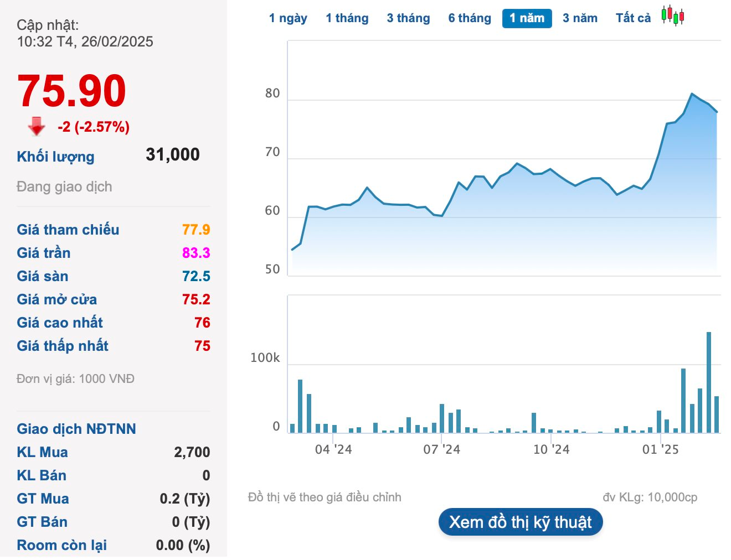Select the volume value 31,000

tap(173, 154)
